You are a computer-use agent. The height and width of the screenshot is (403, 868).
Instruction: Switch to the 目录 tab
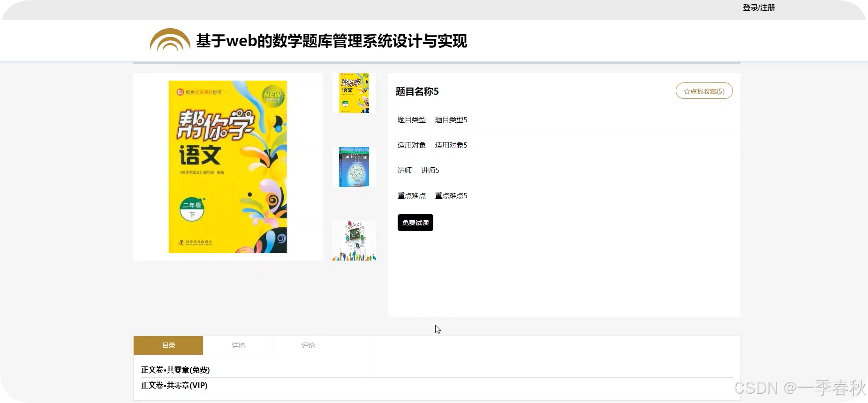click(x=168, y=345)
